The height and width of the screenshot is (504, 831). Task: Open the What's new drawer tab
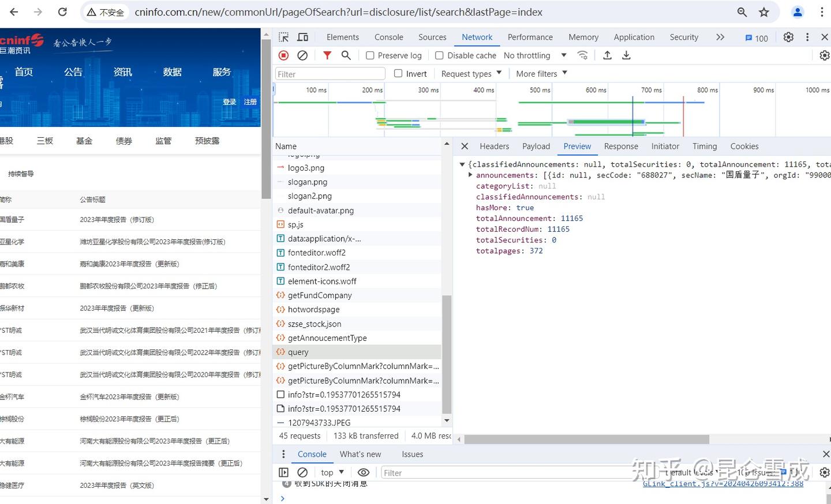(x=361, y=454)
